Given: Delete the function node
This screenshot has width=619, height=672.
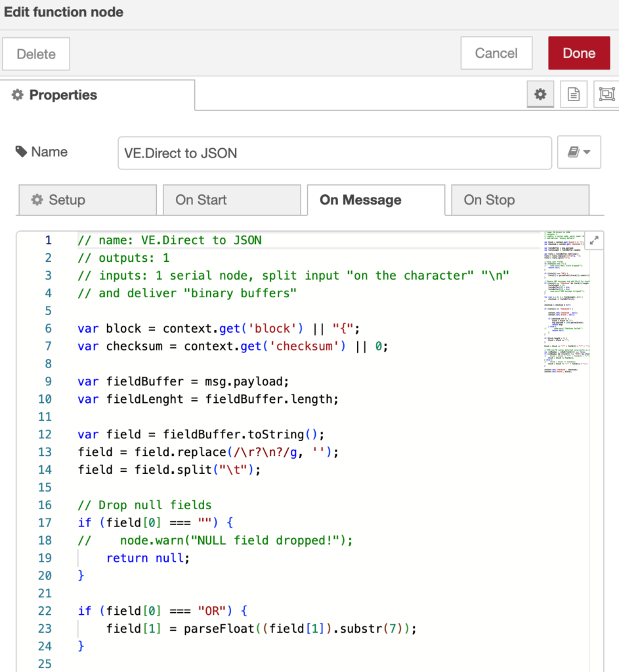Looking at the screenshot, I should [x=36, y=52].
